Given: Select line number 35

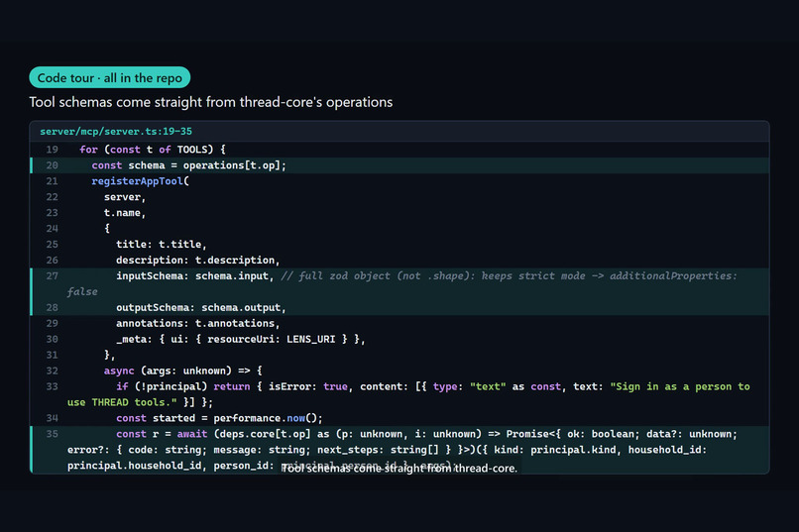Looking at the screenshot, I should pos(52,434).
